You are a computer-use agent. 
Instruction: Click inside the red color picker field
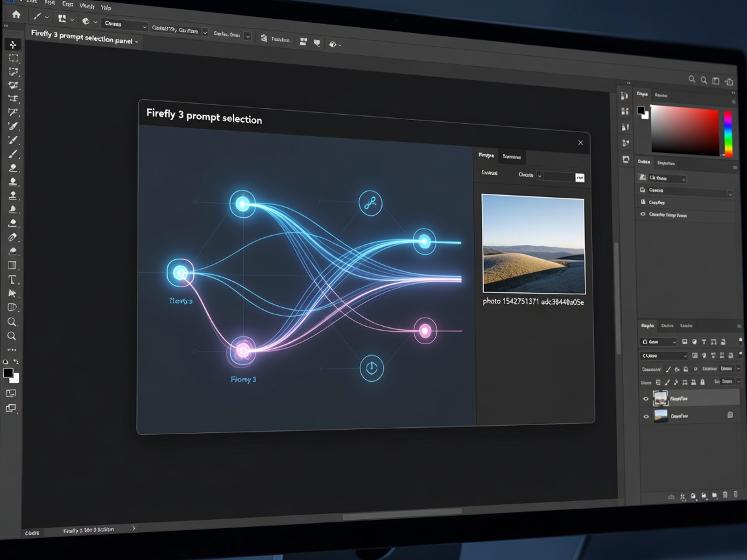pyautogui.click(x=685, y=130)
